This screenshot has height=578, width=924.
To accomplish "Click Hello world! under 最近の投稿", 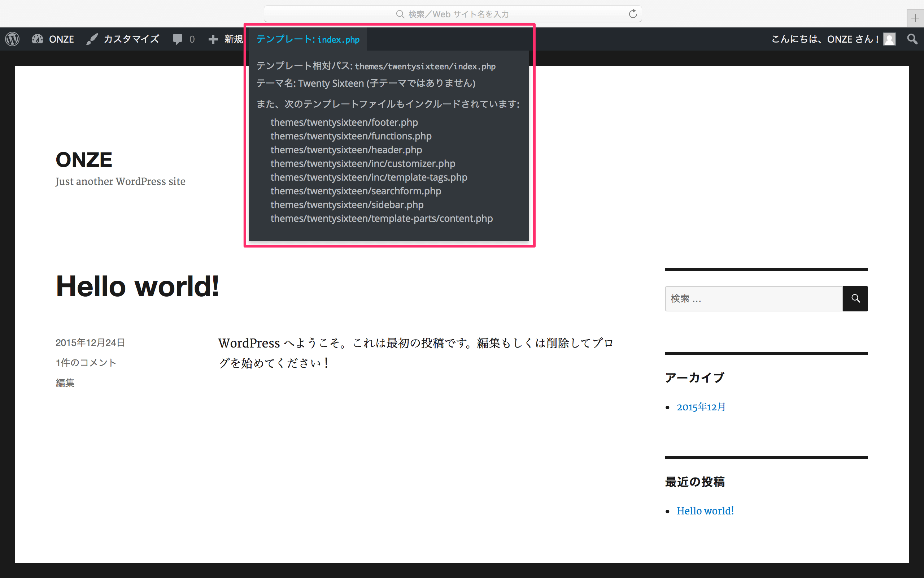I will [x=705, y=511].
